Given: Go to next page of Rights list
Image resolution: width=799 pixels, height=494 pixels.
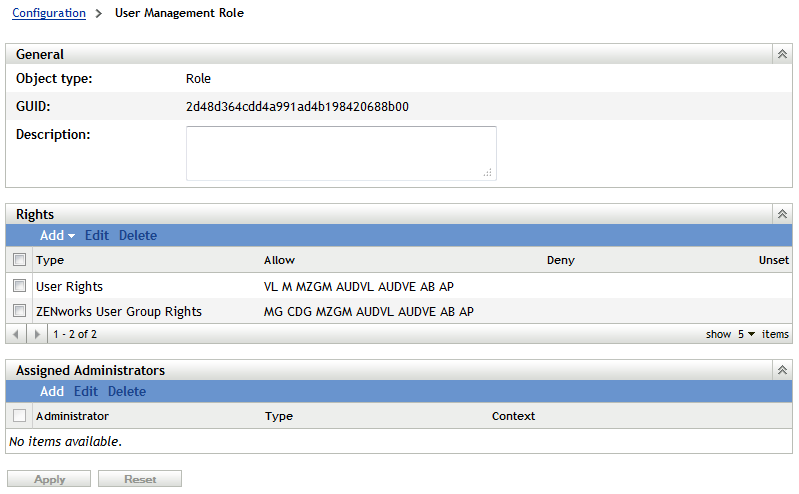Looking at the screenshot, I should [38, 334].
